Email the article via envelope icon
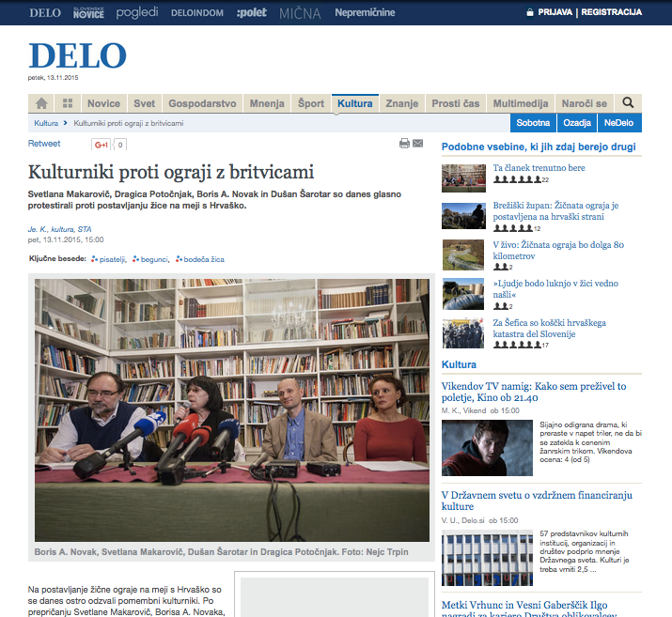Screen dimensions: 672x617 [x=418, y=144]
